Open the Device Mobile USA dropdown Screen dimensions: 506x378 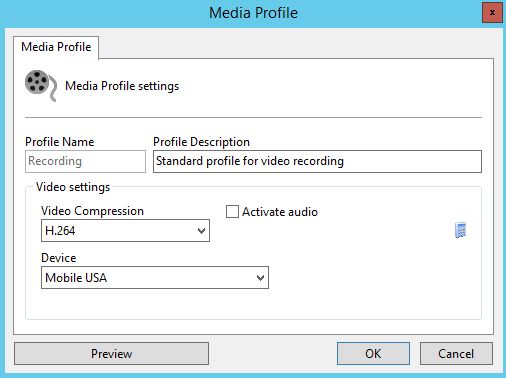[x=155, y=277]
